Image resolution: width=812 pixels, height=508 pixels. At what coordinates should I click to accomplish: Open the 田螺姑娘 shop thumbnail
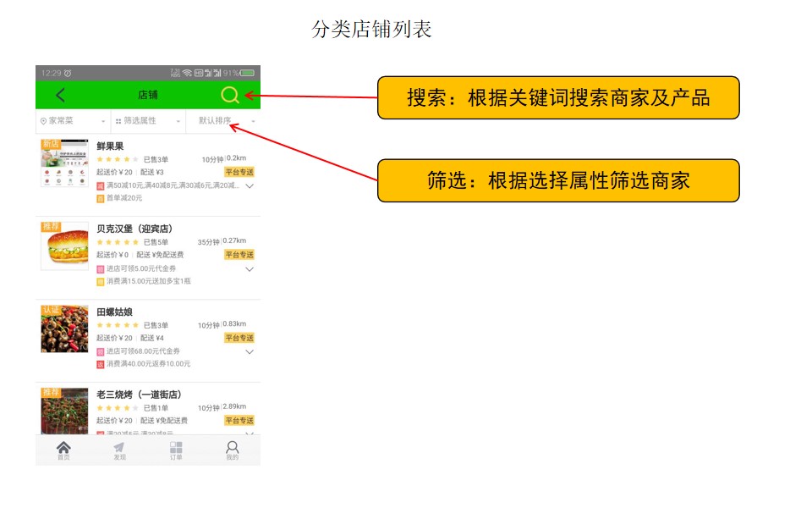(65, 329)
